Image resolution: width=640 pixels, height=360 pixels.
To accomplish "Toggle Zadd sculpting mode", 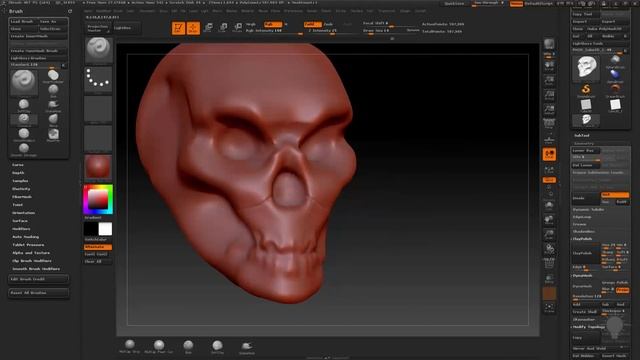I will [312, 24].
